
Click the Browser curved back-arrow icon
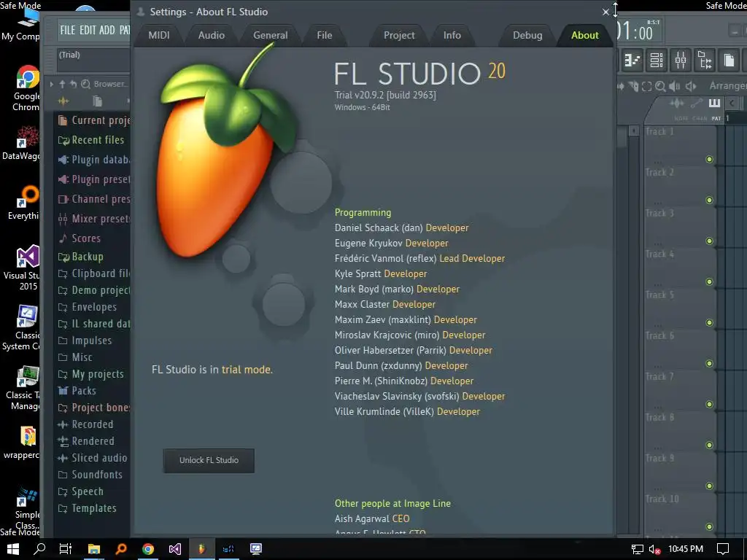tap(74, 85)
